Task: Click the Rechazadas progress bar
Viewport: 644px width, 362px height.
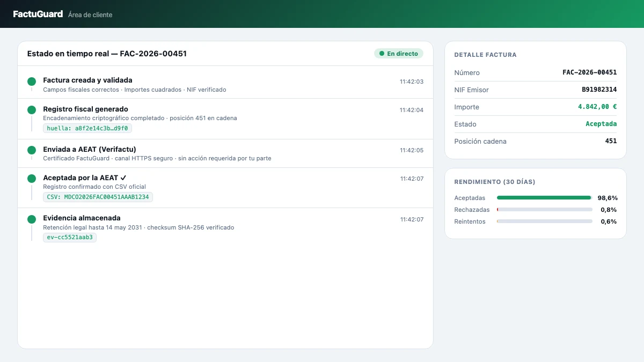Action: pos(545,210)
